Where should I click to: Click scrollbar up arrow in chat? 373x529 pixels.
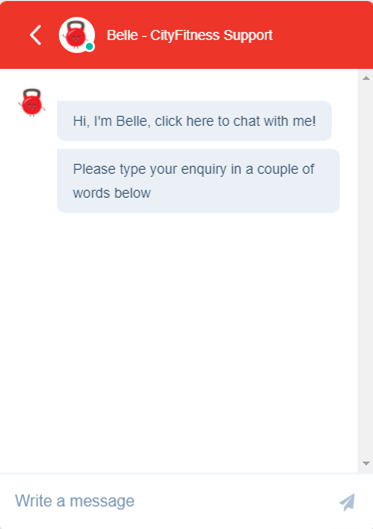click(x=366, y=78)
